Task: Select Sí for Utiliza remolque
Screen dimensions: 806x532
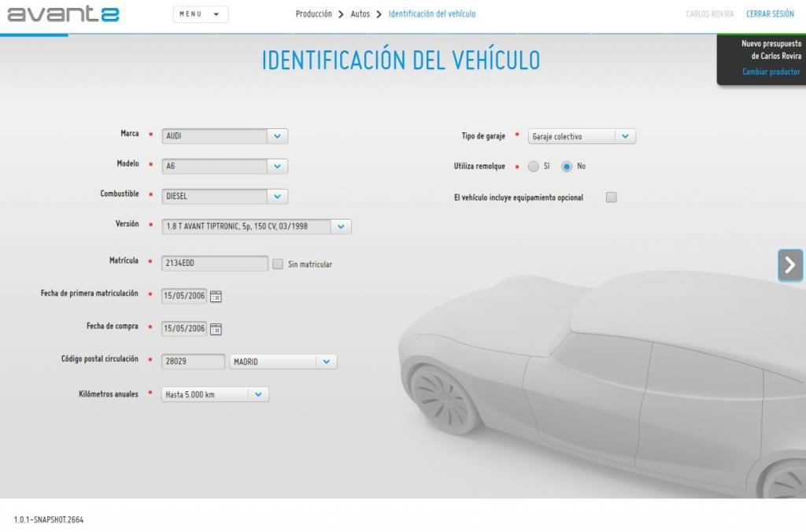Action: (x=534, y=166)
